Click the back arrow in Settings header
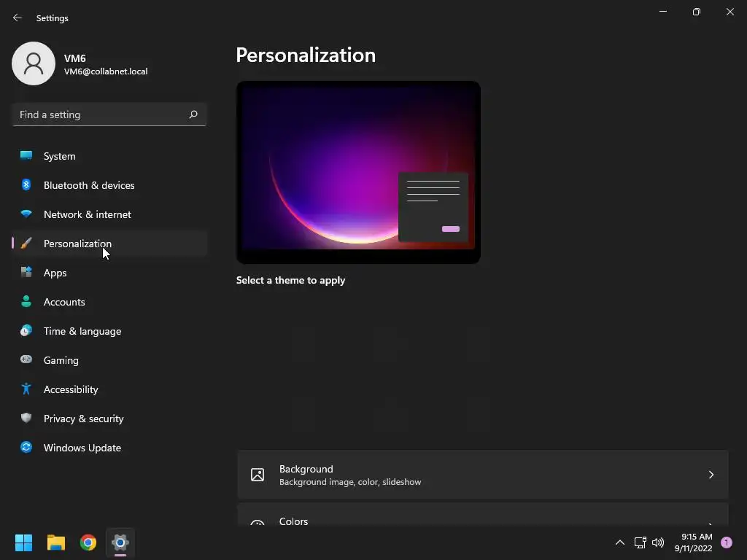 coord(18,17)
